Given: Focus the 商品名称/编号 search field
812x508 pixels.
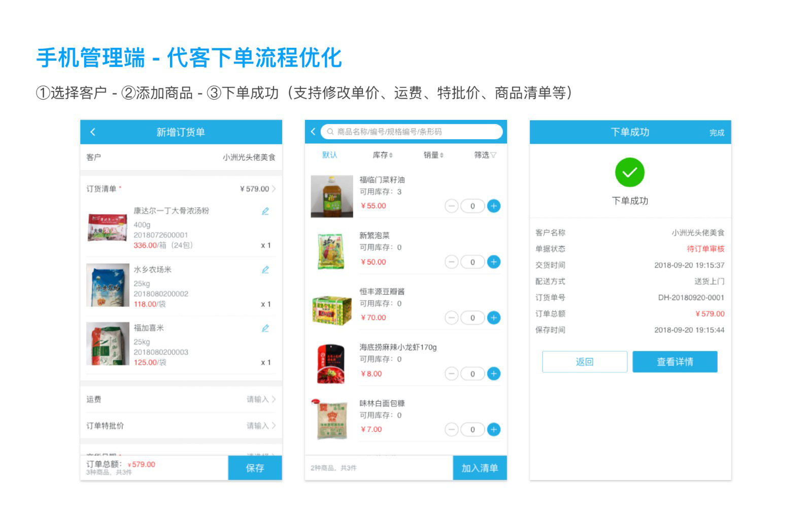Looking at the screenshot, I should 411,132.
